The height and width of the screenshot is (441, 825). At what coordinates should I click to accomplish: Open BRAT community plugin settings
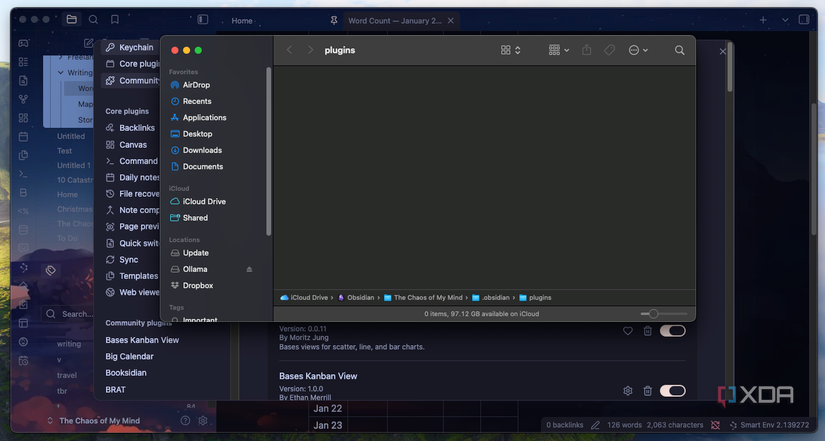coord(116,390)
